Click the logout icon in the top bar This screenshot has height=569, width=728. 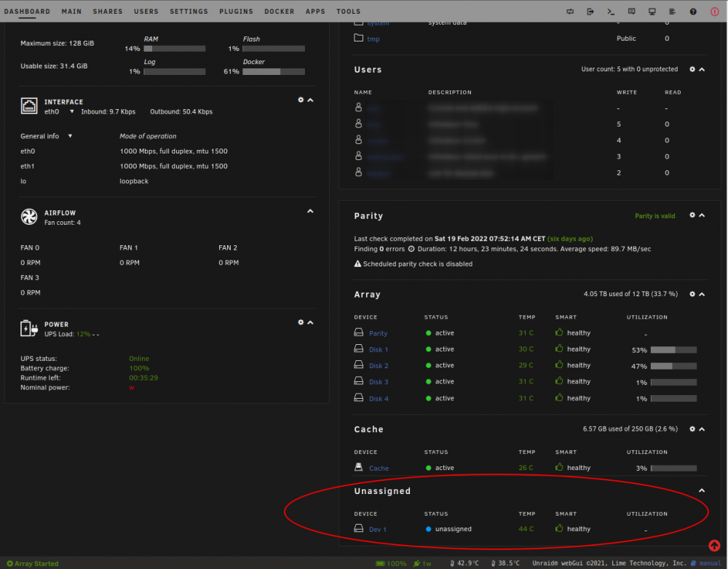590,12
